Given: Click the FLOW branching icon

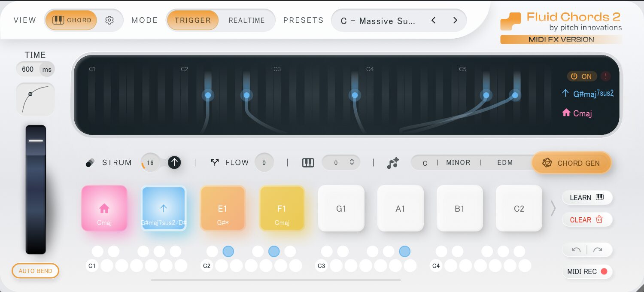Looking at the screenshot, I should (215, 162).
